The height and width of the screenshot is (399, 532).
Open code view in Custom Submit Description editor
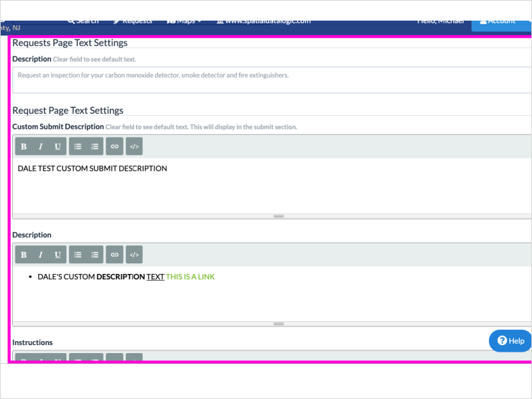pos(134,146)
